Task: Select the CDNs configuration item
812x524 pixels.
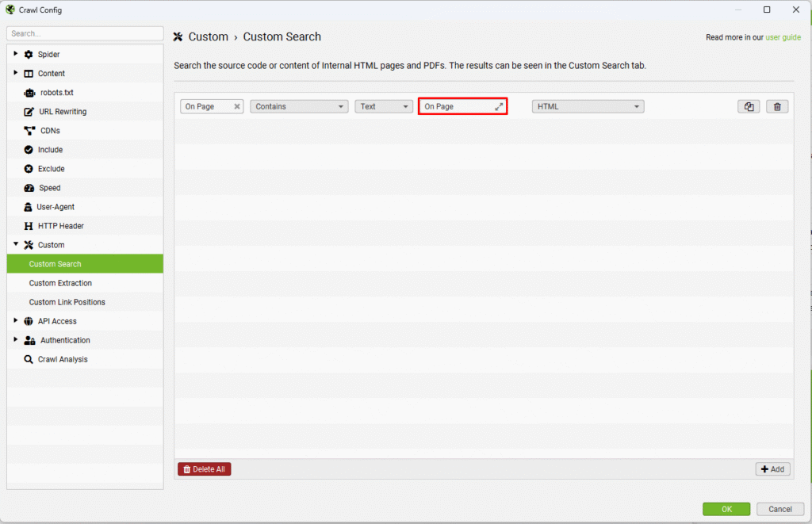Action: click(50, 131)
